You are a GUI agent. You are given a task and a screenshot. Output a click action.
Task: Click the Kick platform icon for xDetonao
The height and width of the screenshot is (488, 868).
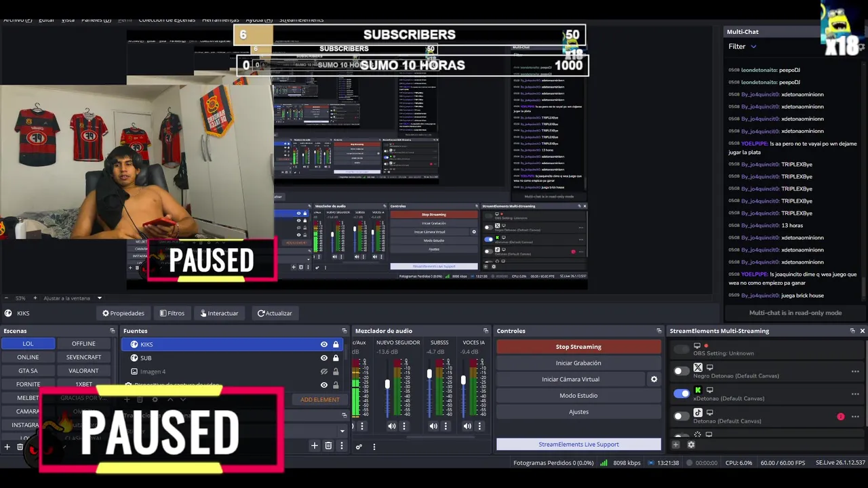point(698,390)
